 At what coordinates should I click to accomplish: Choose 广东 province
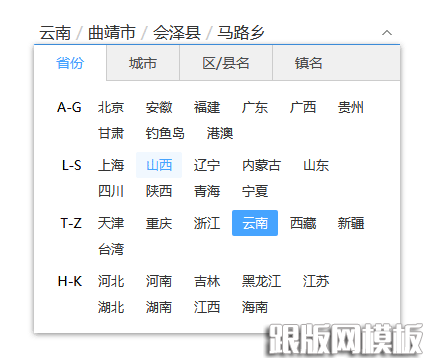(255, 107)
